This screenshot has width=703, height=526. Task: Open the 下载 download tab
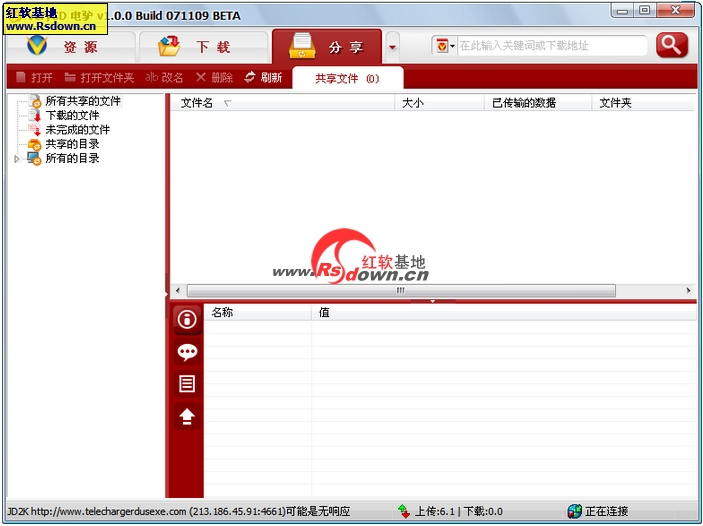tap(203, 47)
